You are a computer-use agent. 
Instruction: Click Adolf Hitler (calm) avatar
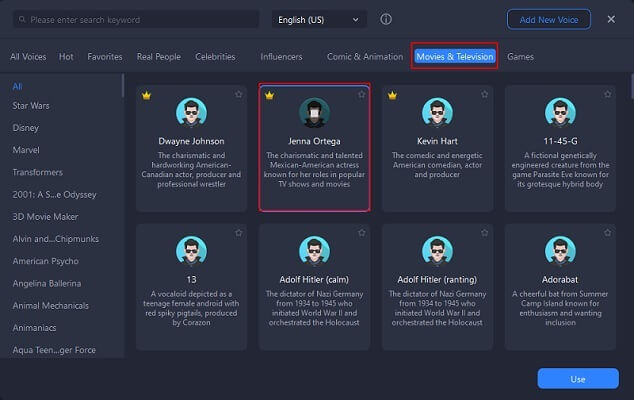314,251
